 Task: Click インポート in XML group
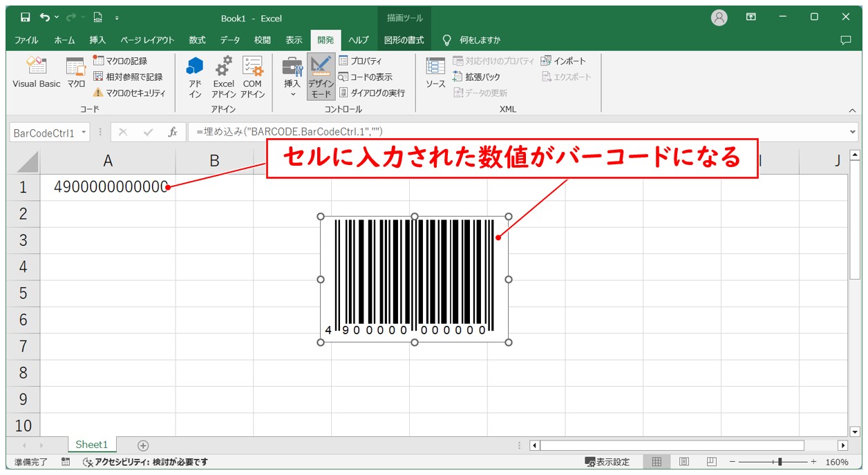point(563,61)
